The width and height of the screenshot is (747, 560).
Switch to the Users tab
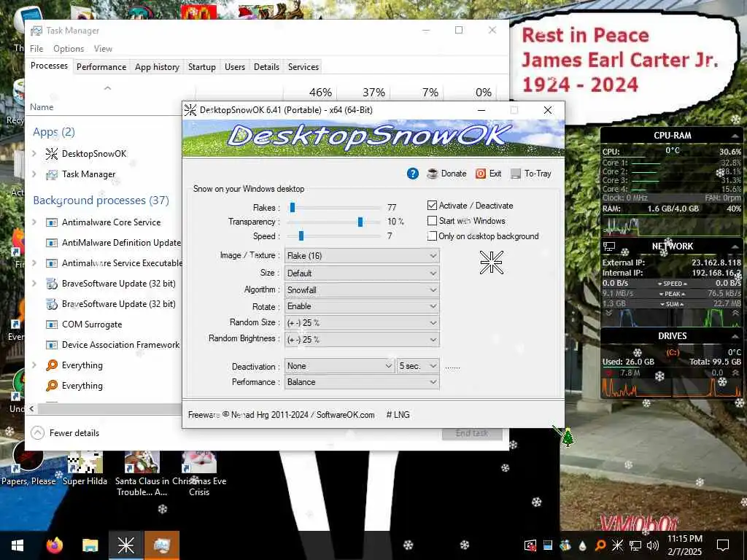[x=235, y=67]
